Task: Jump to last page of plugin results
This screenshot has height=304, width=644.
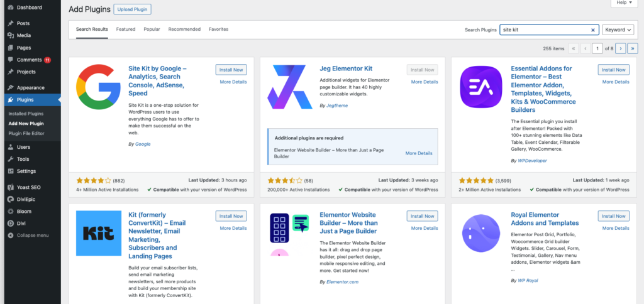Action: tap(632, 48)
